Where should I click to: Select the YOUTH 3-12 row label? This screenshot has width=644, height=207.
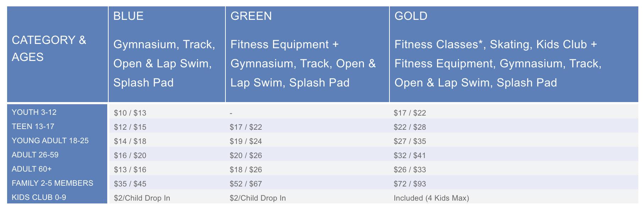click(x=34, y=112)
